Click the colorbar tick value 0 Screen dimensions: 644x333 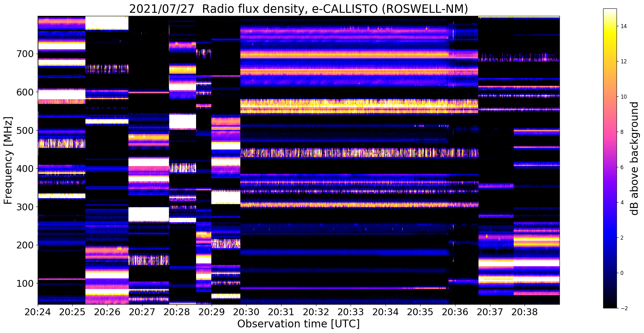622,273
